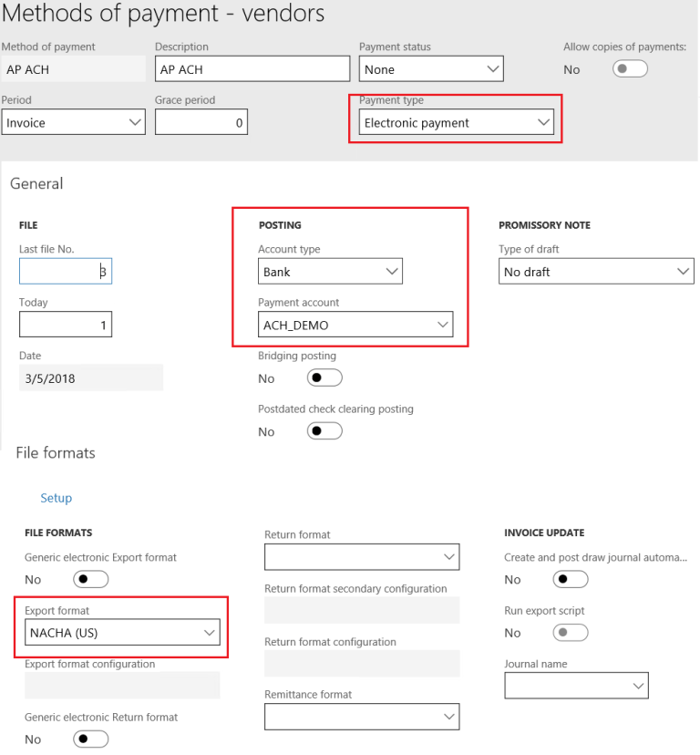Toggle Bridging posting switch
Screen dimensions: 700x755
pyautogui.click(x=324, y=378)
